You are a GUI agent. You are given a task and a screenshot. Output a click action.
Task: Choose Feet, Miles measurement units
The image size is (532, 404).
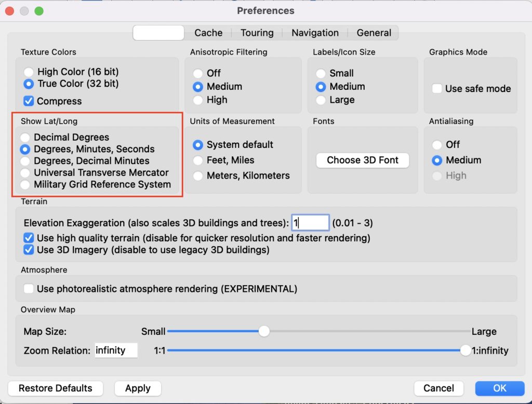(x=198, y=160)
